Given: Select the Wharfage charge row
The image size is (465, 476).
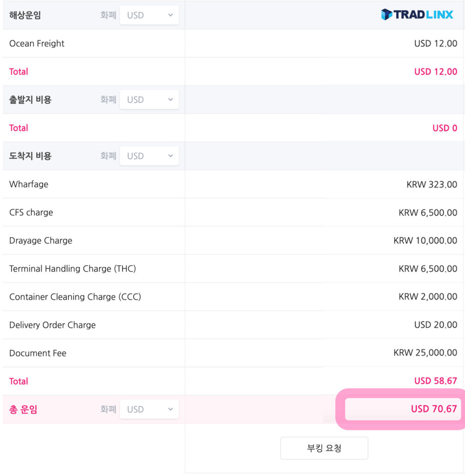Looking at the screenshot, I should tap(233, 184).
